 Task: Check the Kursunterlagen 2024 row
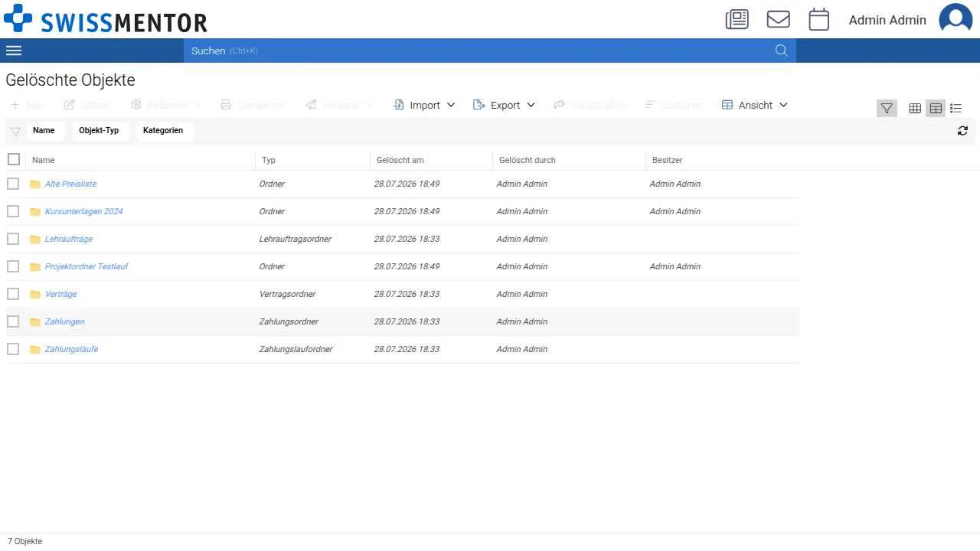(13, 211)
